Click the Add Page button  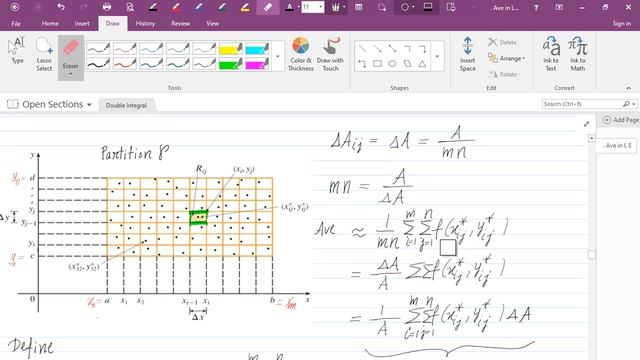click(620, 120)
